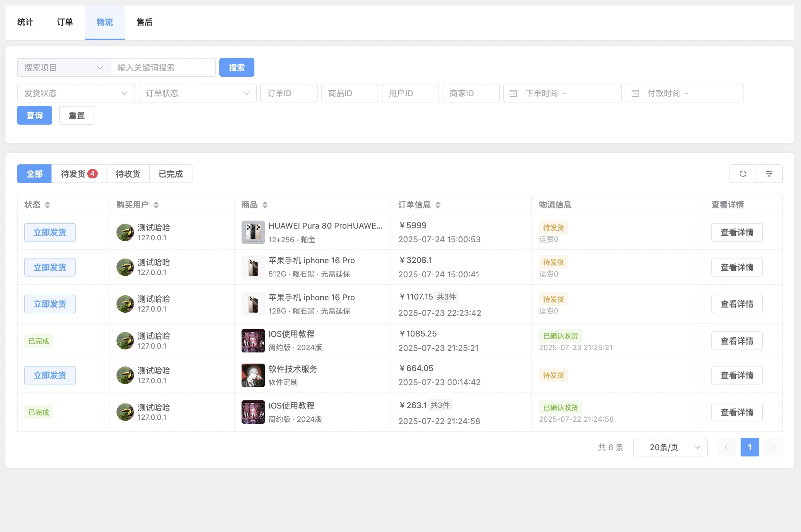Screen dimensions: 801x532
Task: Sort the 商品 column
Action: tap(265, 205)
